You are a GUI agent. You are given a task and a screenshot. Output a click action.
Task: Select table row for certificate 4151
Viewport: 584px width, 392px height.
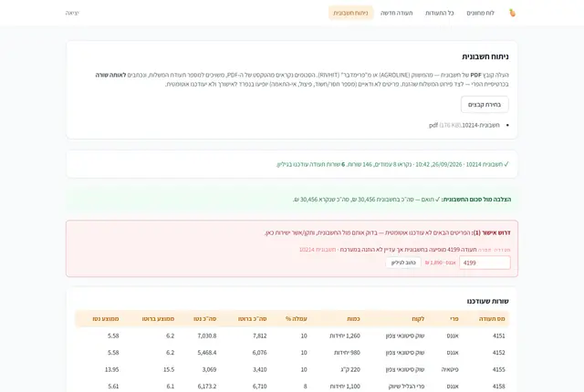(292, 335)
